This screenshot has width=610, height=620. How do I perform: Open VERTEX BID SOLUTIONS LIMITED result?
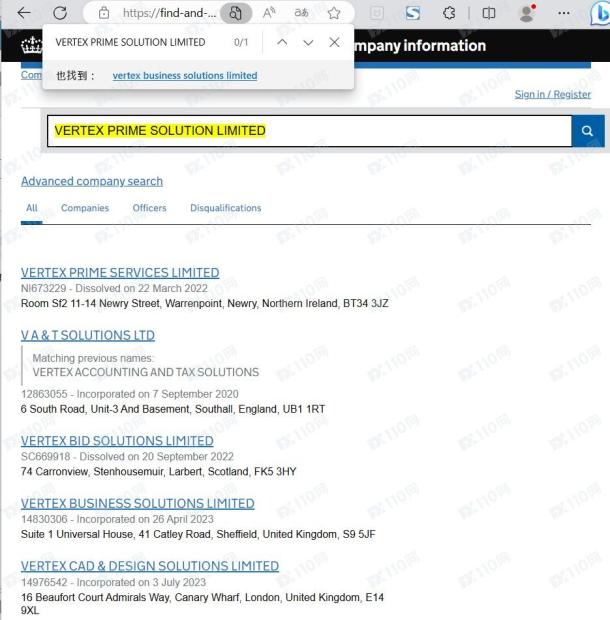pos(117,441)
